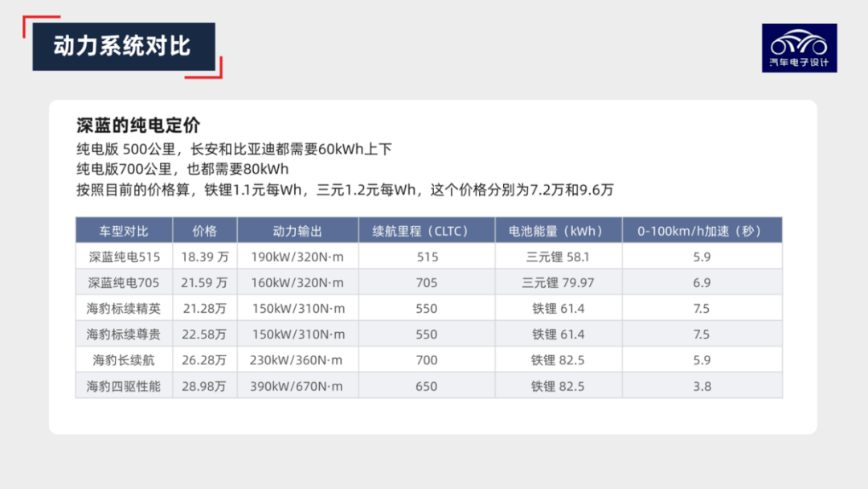
Task: Click the 26.28万 price cell
Action: click(x=205, y=360)
